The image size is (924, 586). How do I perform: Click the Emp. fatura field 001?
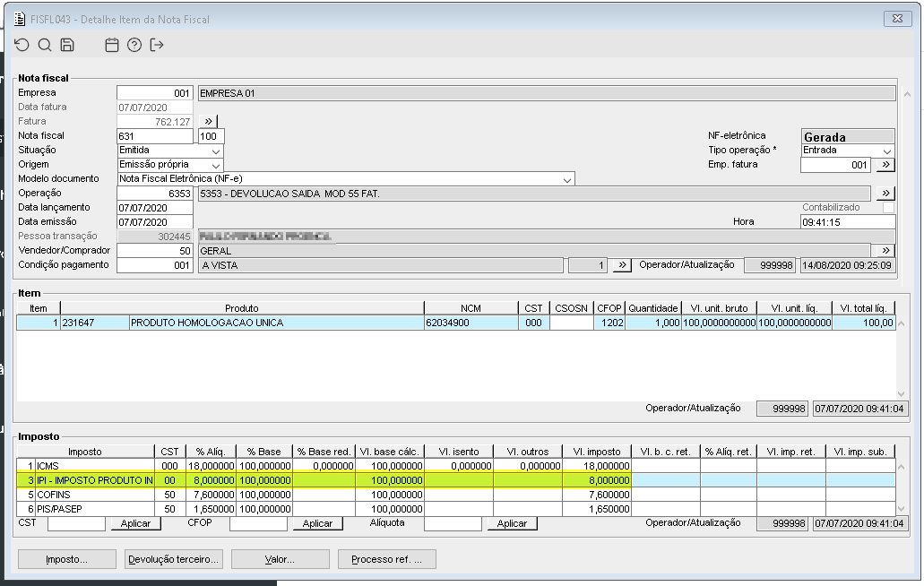pyautogui.click(x=837, y=165)
